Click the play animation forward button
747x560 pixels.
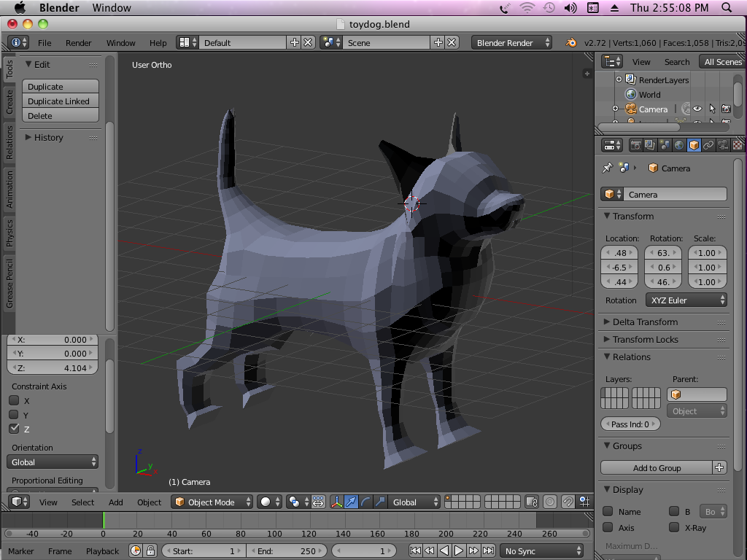pyautogui.click(x=459, y=551)
